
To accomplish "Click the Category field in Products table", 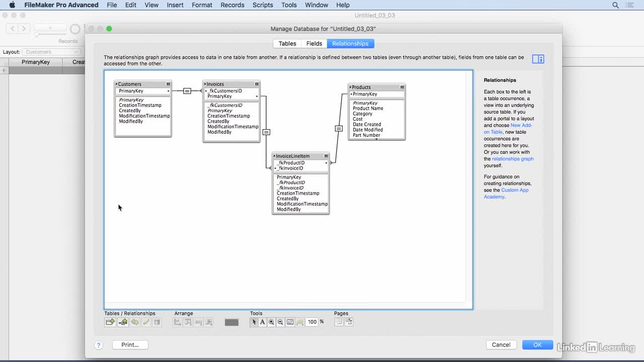I will point(362,114).
